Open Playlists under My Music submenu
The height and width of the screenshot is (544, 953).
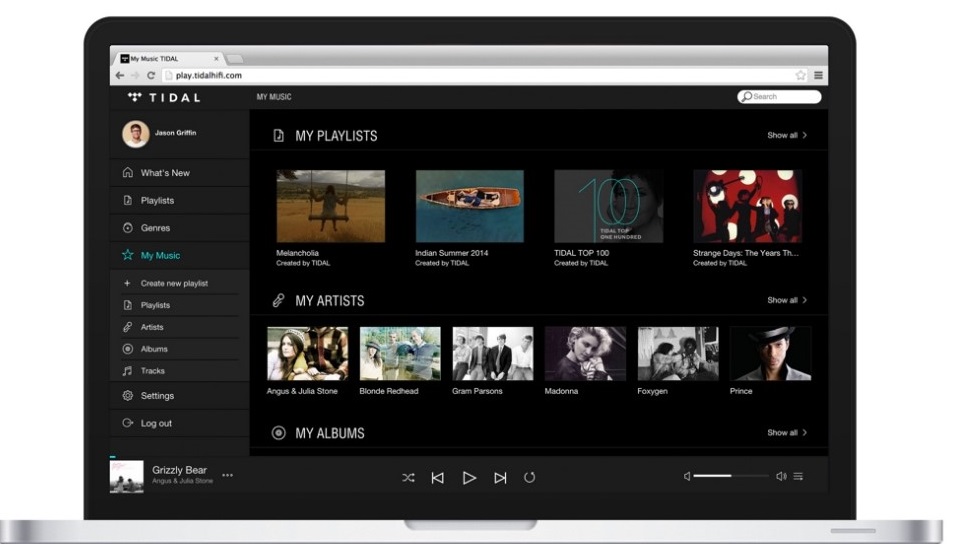(179, 305)
